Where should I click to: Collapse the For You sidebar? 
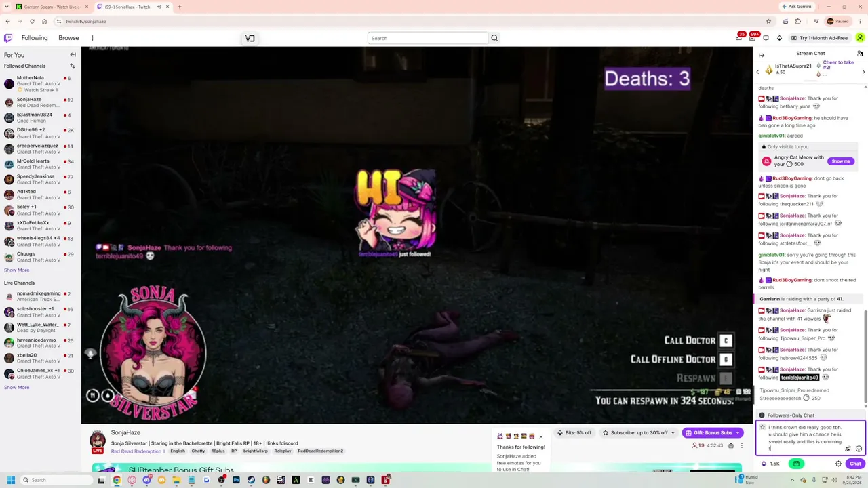[73, 55]
